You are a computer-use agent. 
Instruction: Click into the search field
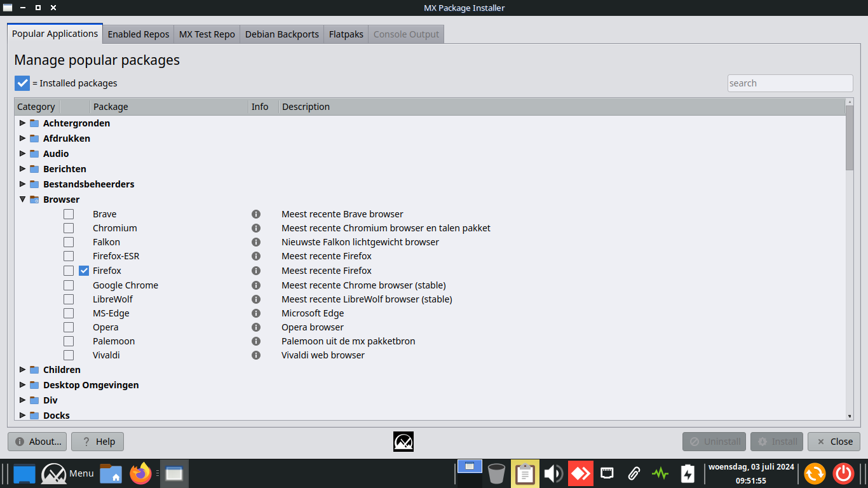tap(790, 83)
